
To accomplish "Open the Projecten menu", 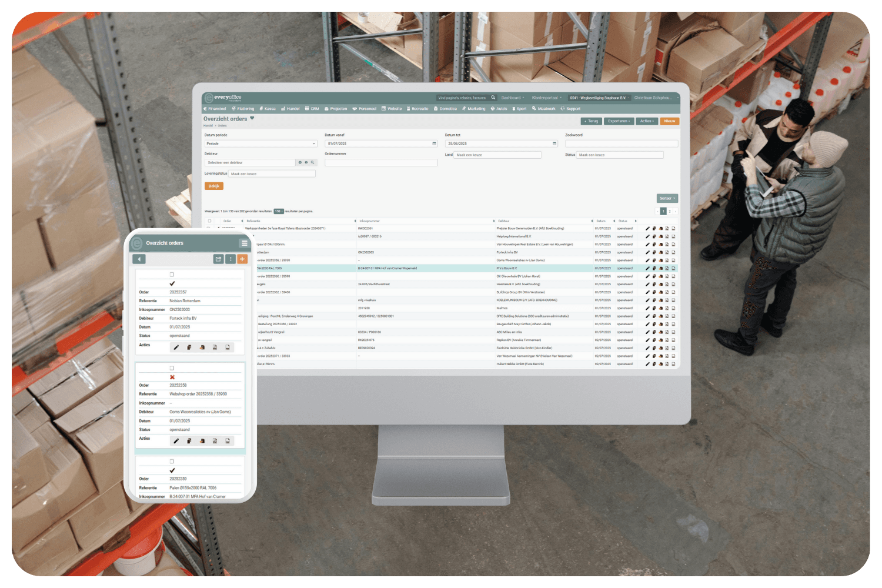I will click(x=336, y=109).
